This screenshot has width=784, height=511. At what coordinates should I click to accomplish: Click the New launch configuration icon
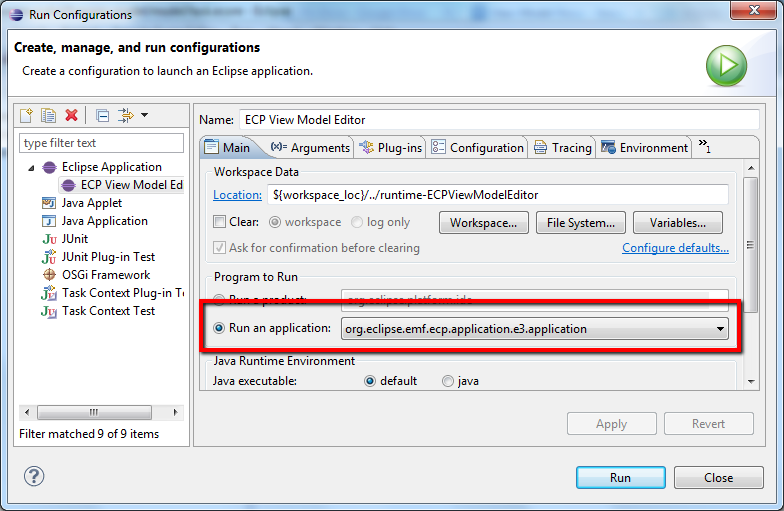26,116
